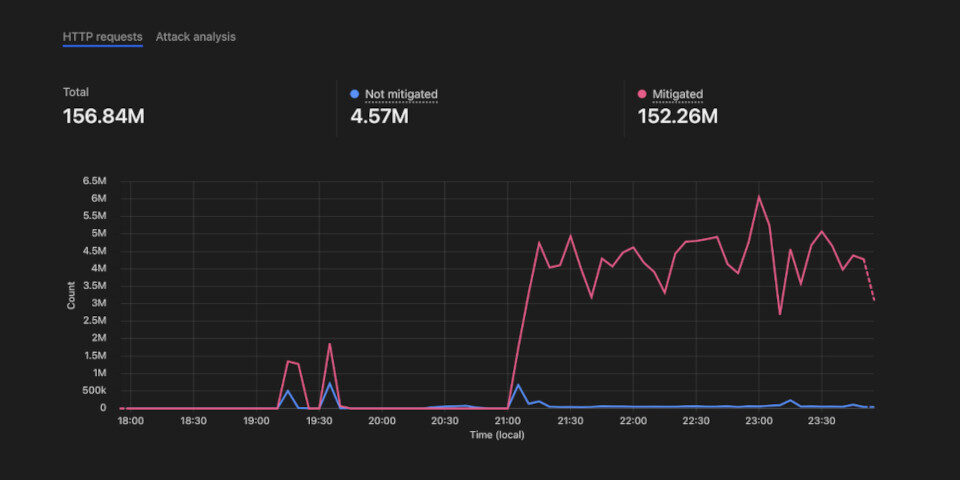Click the 20:00 time label

coord(382,421)
